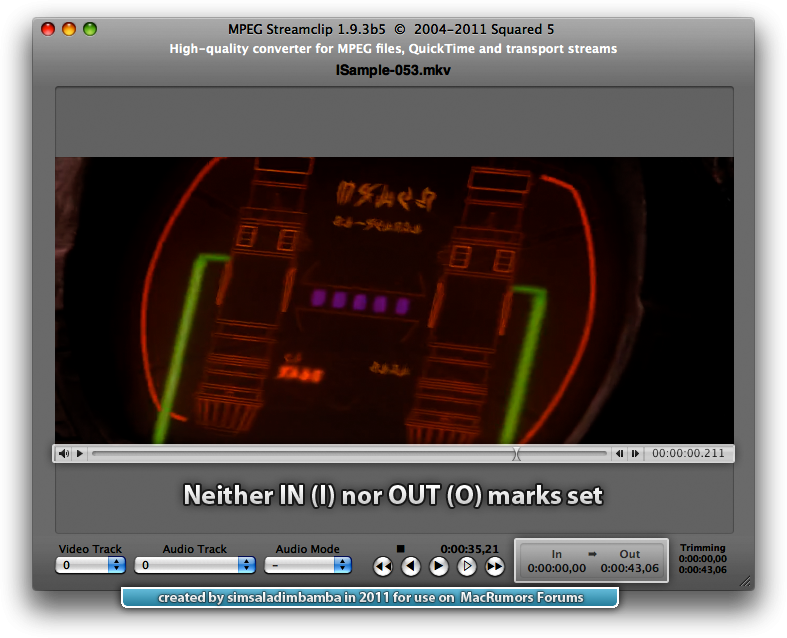Open the Audio Track dropdown
Image resolution: width=787 pixels, height=638 pixels.
tap(195, 565)
